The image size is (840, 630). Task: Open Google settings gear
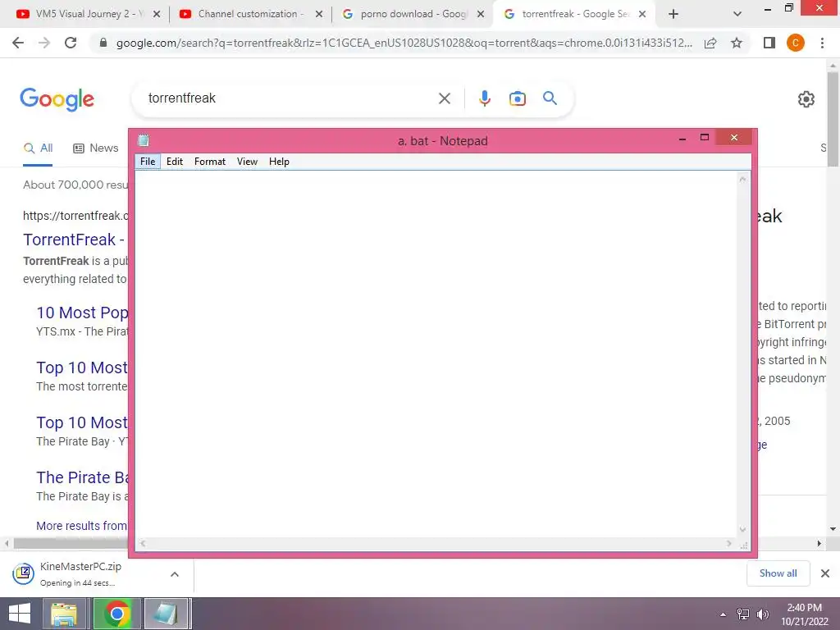point(806,99)
